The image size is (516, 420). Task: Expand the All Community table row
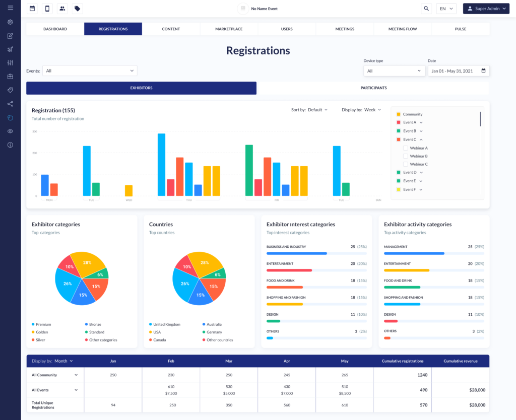click(x=76, y=375)
